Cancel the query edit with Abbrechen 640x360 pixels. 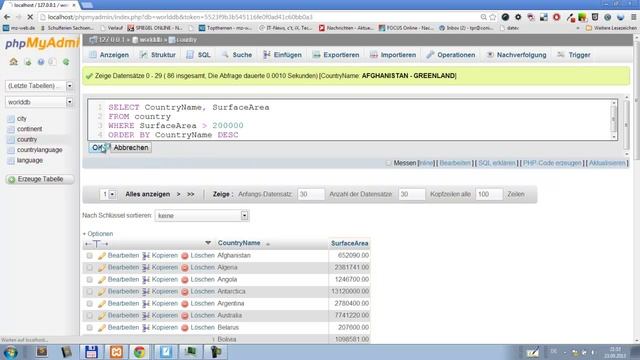click(x=131, y=148)
